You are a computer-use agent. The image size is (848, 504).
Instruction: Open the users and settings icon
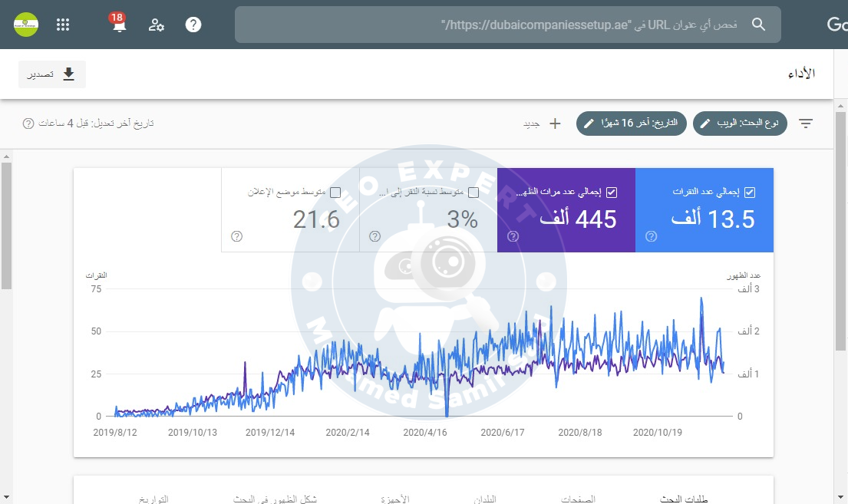click(157, 25)
